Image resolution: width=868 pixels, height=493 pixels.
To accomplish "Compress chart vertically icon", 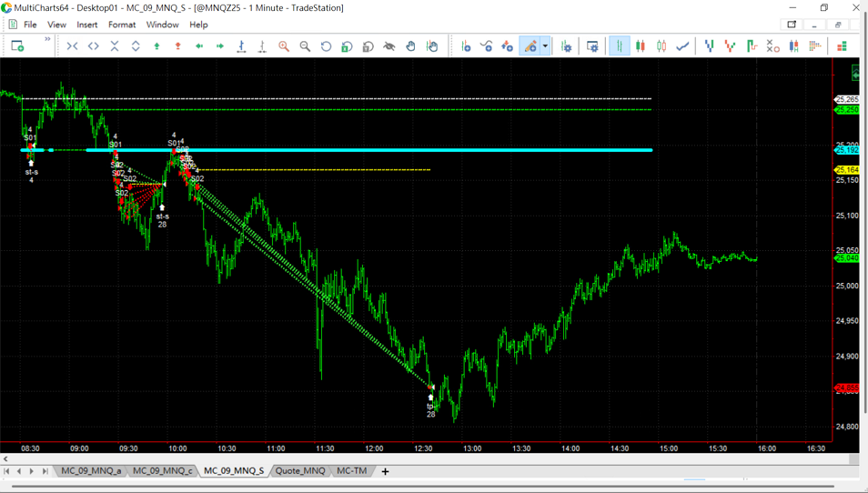I will coord(115,46).
